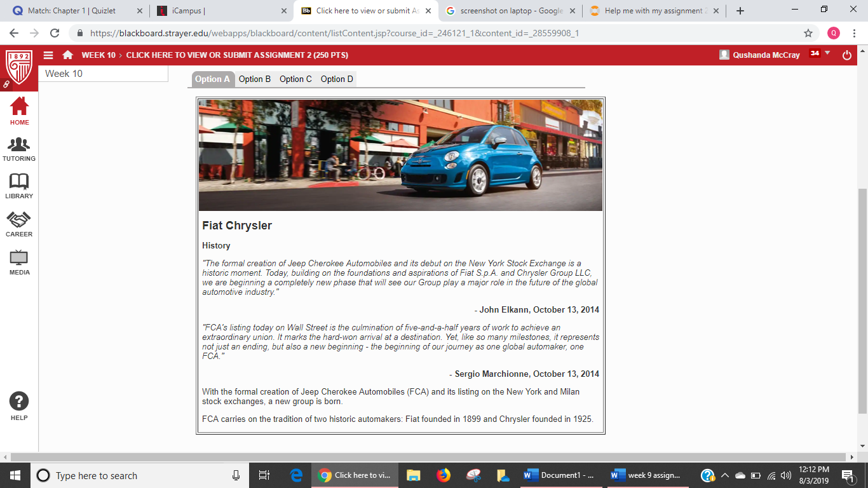
Task: Open a new browser tab
Action: coord(740,11)
